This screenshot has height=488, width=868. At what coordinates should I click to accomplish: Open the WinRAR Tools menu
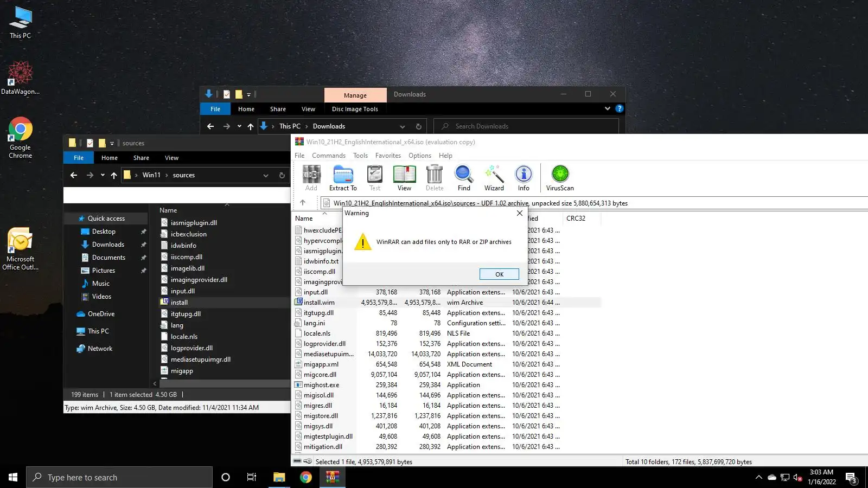360,156
